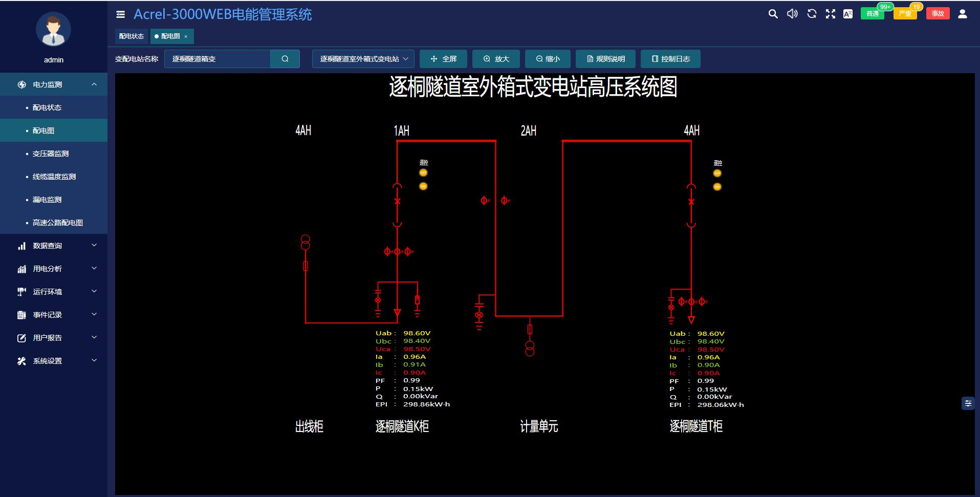
Task: Click the hamburger menu collapse icon
Action: point(121,14)
